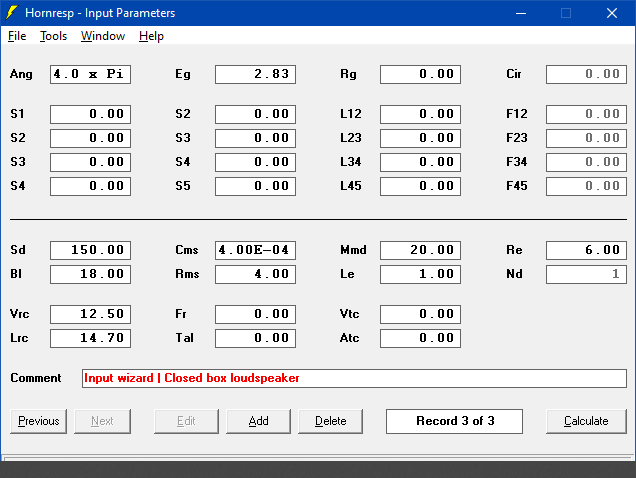
Task: Click the Vrc label
Action: point(19,314)
